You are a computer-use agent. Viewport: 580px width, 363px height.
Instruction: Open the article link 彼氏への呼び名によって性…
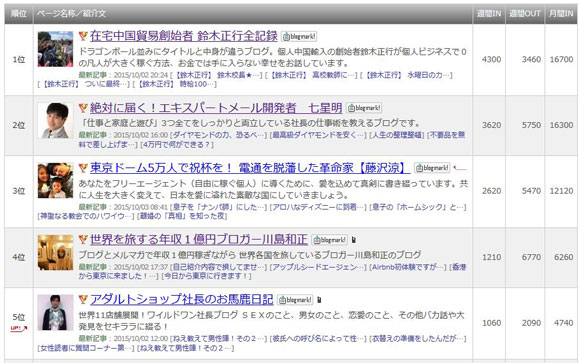(318, 339)
